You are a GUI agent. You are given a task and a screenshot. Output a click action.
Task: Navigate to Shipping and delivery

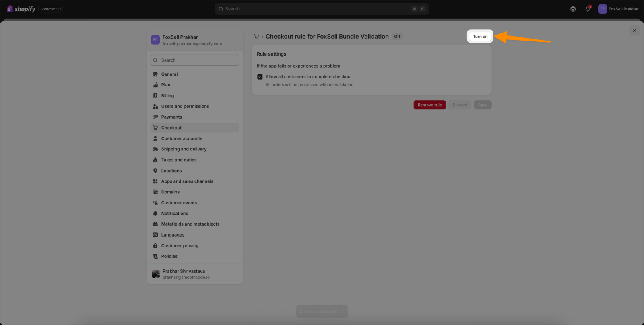point(195,149)
